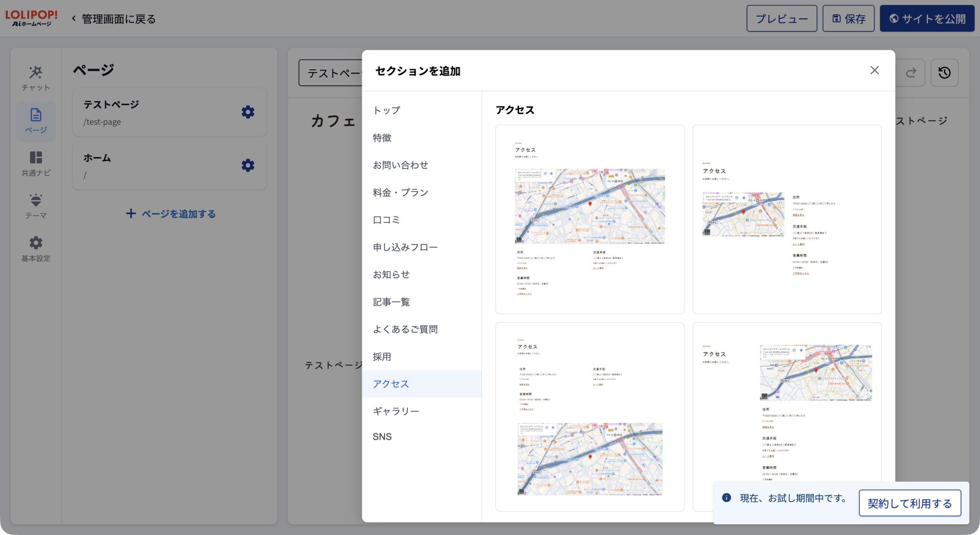
Task: Select the 特徴 section category
Action: click(x=421, y=138)
